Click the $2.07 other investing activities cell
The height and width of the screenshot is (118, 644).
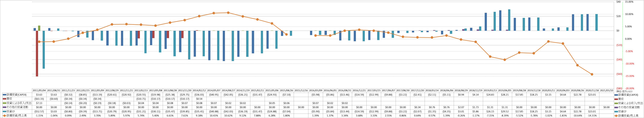point(461,107)
